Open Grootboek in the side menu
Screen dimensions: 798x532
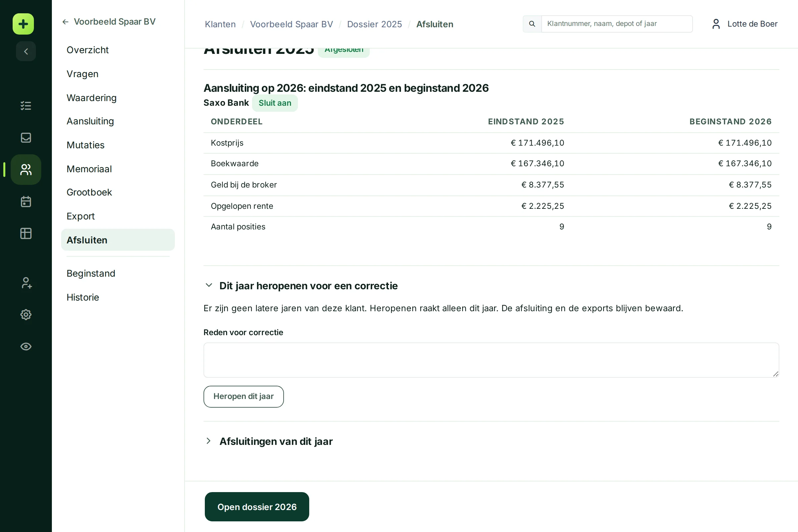[x=89, y=193]
